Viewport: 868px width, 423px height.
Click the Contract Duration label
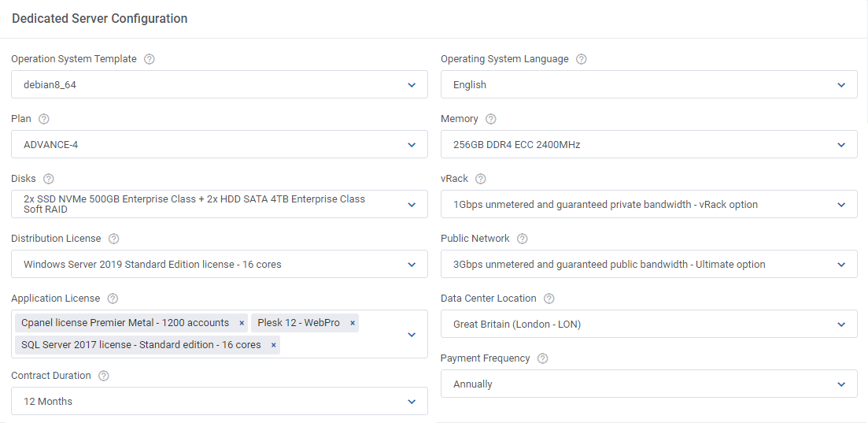point(51,376)
